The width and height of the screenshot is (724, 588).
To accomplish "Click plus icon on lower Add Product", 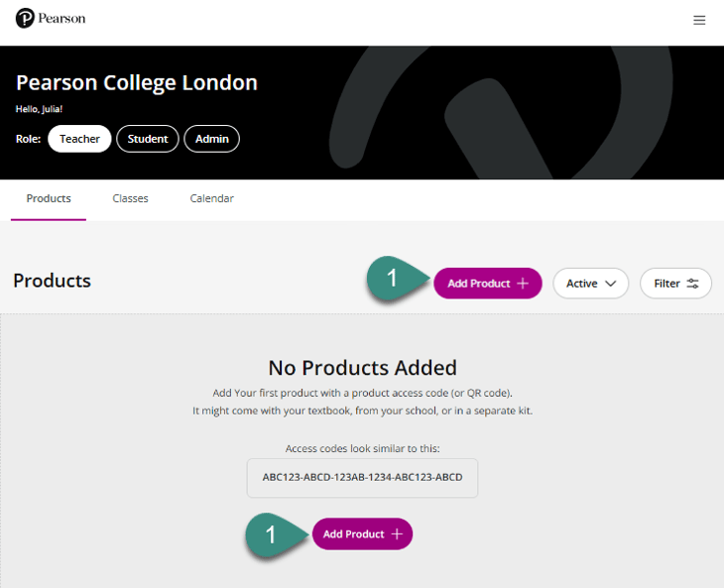I will tap(397, 534).
